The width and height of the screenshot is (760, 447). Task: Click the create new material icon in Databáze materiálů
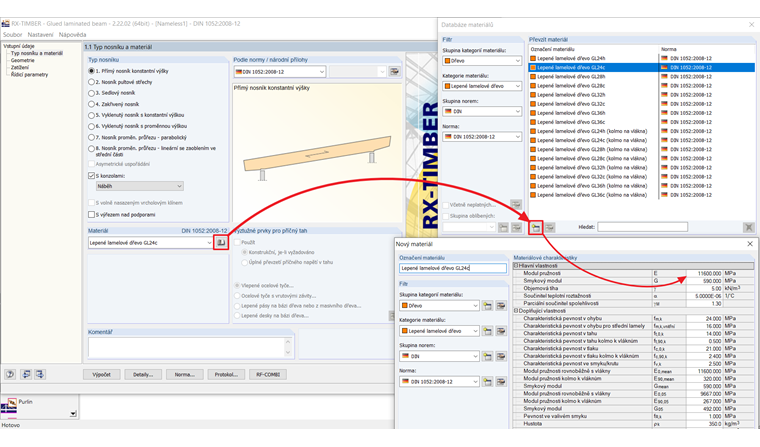click(x=536, y=227)
